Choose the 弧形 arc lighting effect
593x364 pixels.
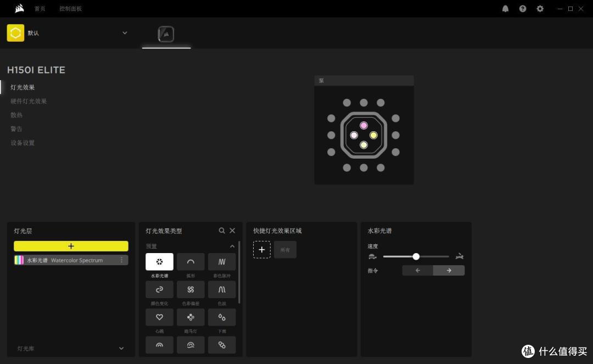(x=191, y=261)
